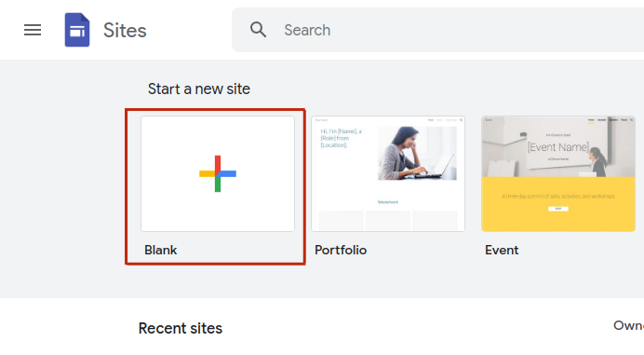The width and height of the screenshot is (644, 355).
Task: Click the Sites title text
Action: (125, 31)
